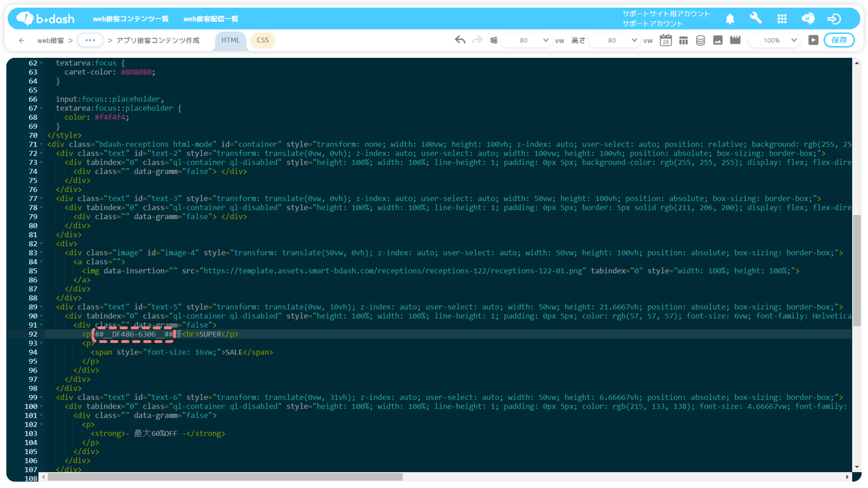Collapse code fold at line 77
Image resolution: width=868 pixels, height=488 pixels.
(41, 199)
